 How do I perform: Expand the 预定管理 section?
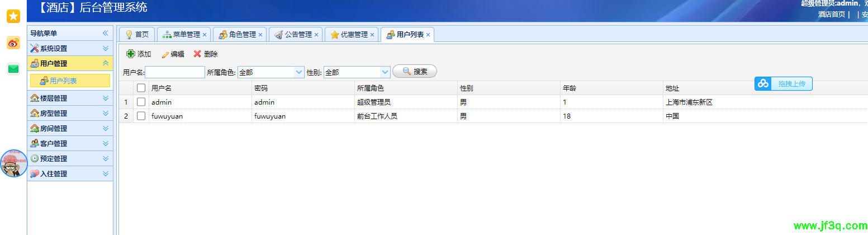coord(105,158)
